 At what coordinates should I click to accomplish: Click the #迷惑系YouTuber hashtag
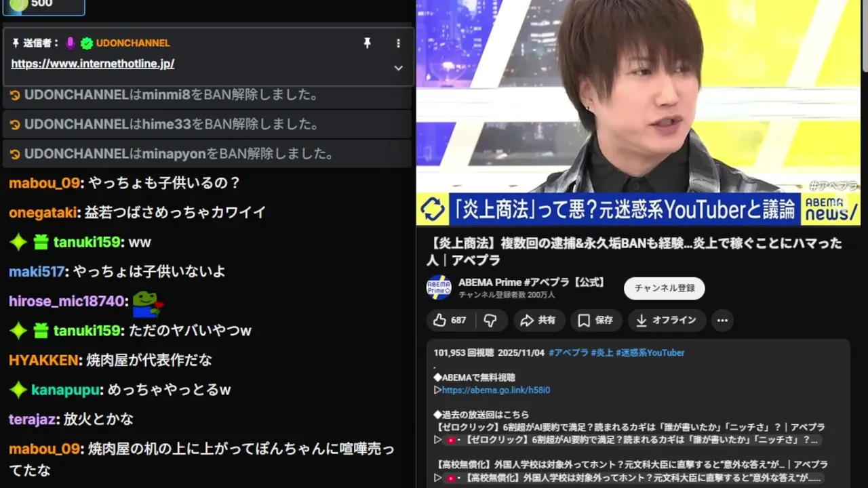pyautogui.click(x=650, y=352)
